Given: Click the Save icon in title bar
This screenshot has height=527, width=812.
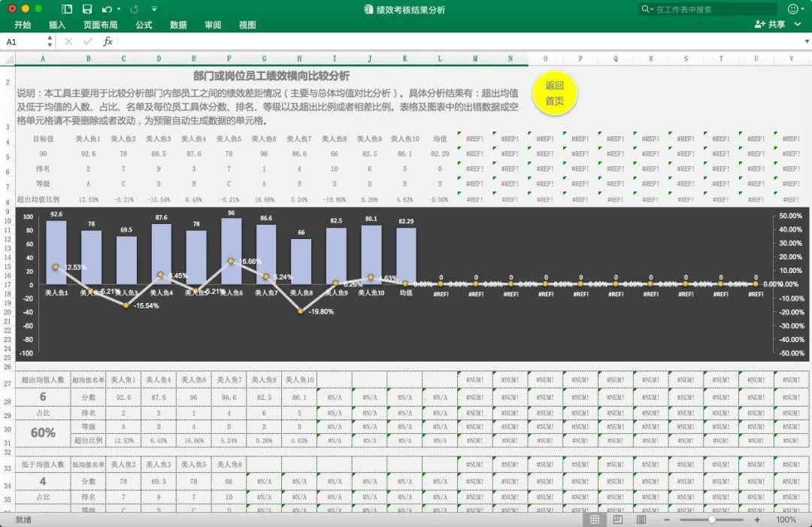Looking at the screenshot, I should tap(87, 9).
